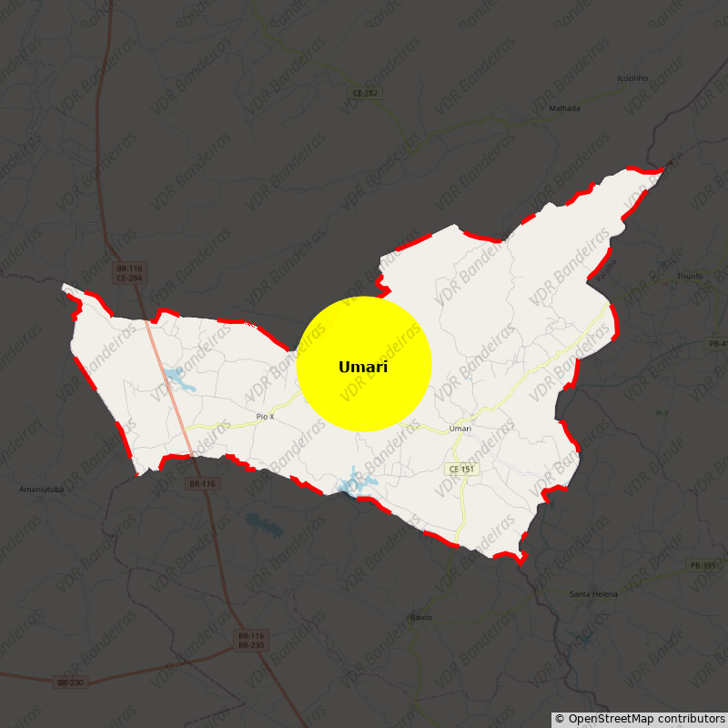Click the CE-151 road shield
This screenshot has width=728, height=728.
tap(461, 470)
